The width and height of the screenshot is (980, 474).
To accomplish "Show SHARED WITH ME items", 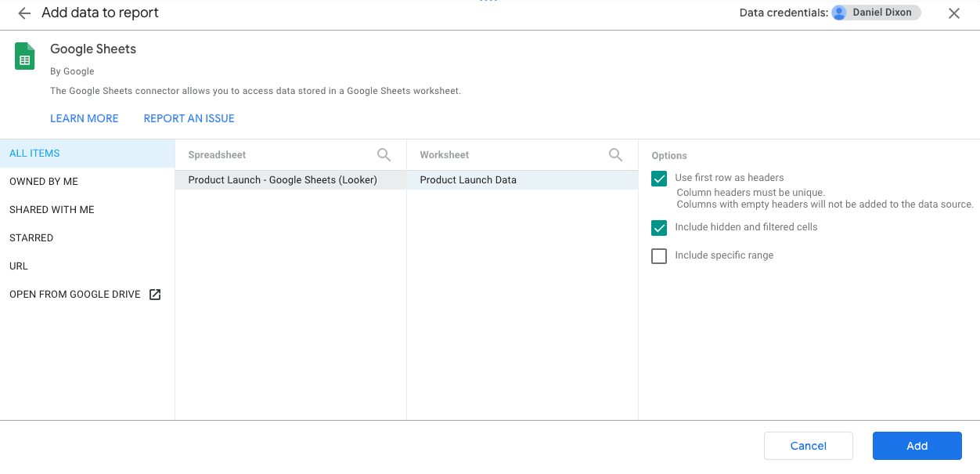I will (88, 210).
